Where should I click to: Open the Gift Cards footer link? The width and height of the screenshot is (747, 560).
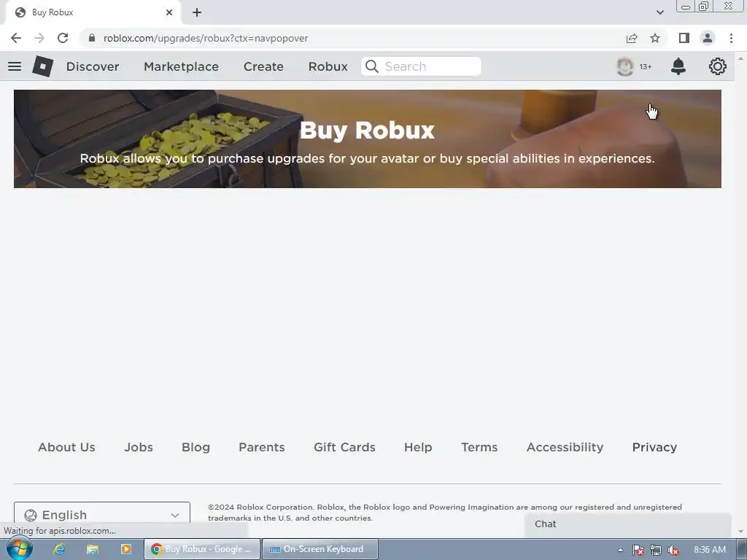(x=344, y=447)
